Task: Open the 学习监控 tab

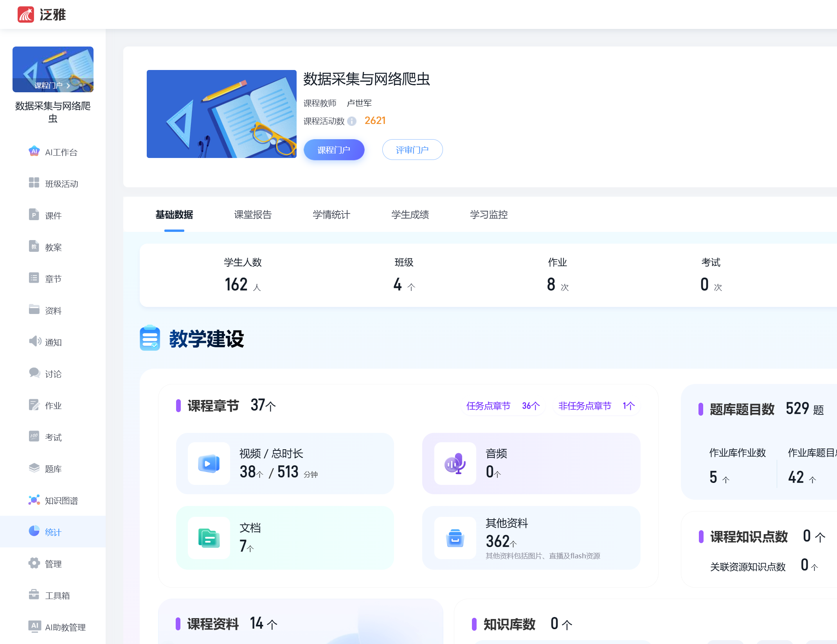Action: [x=488, y=215]
